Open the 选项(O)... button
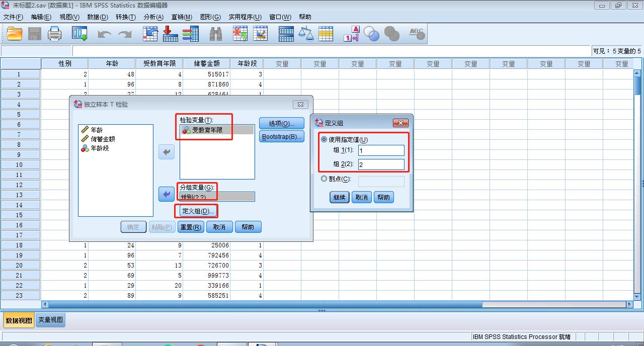Image resolution: width=644 pixels, height=346 pixels. click(282, 123)
